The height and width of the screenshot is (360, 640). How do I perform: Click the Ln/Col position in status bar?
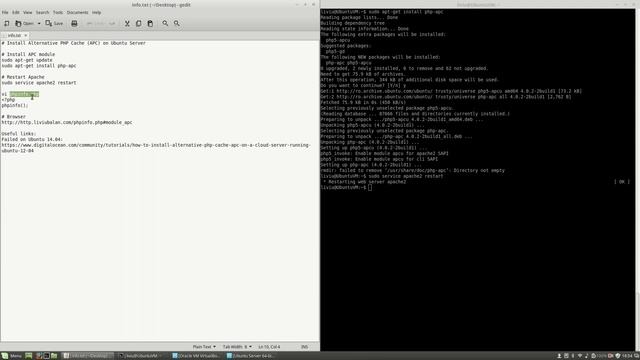point(269,347)
